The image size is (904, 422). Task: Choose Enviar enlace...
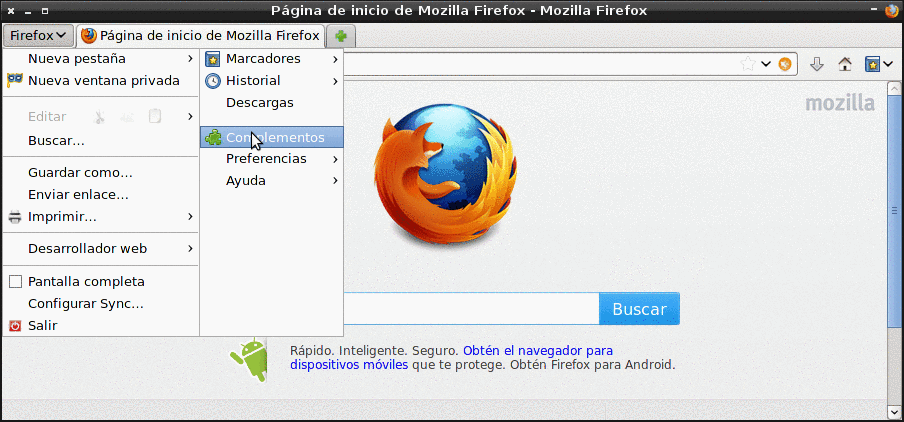101,195
